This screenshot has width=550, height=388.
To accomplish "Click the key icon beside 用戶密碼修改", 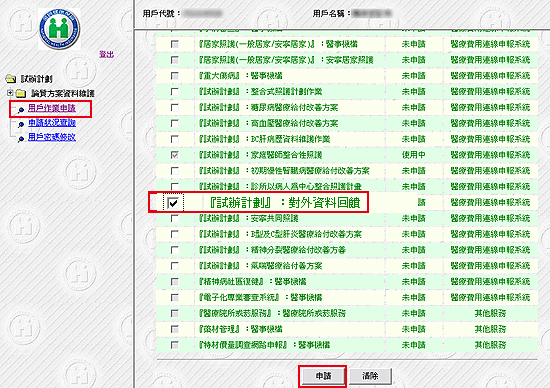I will pyautogui.click(x=21, y=138).
